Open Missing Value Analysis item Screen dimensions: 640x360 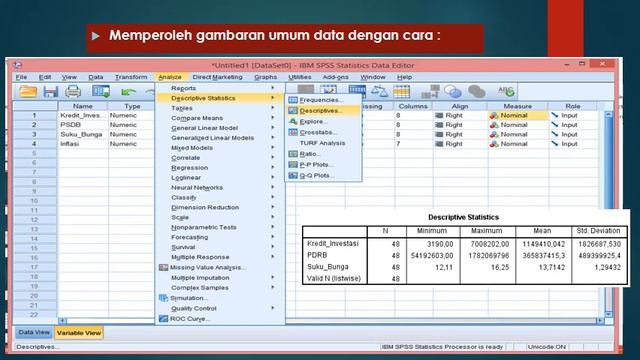[x=220, y=268]
